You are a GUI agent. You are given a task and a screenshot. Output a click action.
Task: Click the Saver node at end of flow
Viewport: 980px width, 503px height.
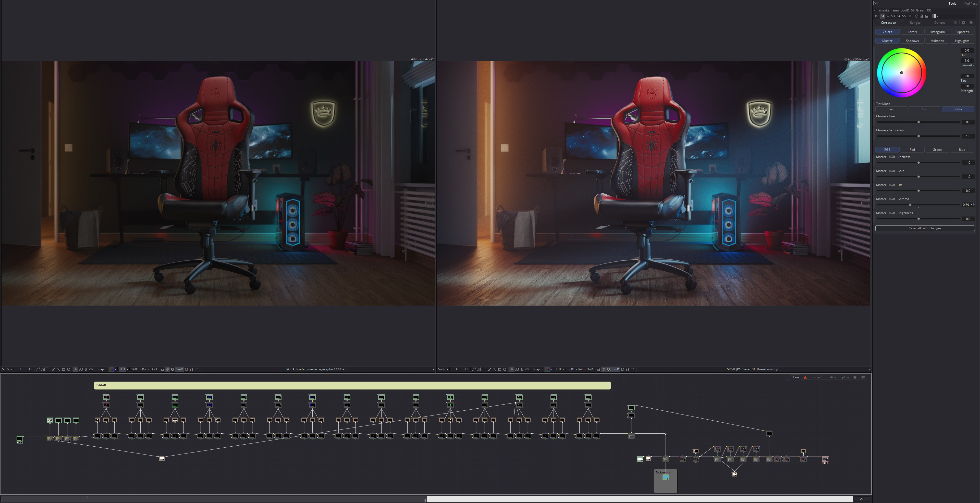pyautogui.click(x=825, y=460)
